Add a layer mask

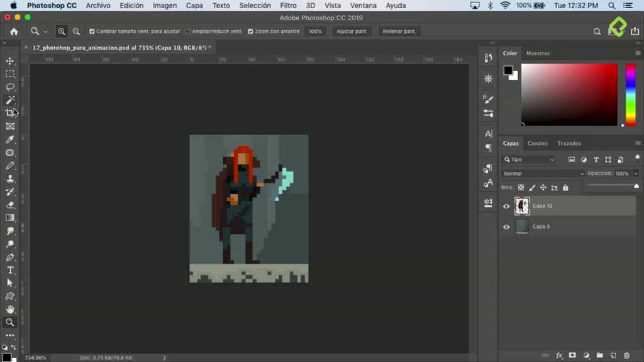click(572, 356)
